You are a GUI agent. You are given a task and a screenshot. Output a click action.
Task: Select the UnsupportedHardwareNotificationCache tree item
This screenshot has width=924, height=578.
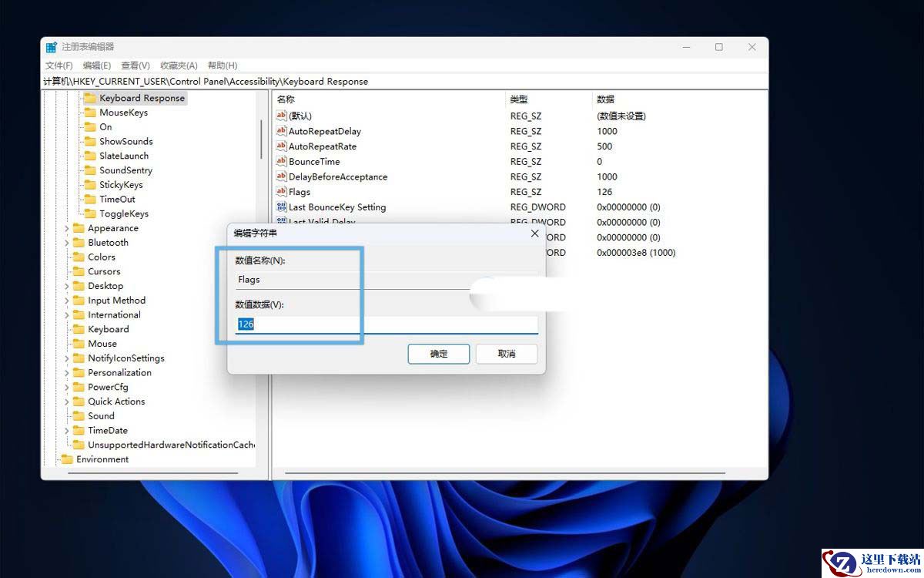pyautogui.click(x=171, y=445)
